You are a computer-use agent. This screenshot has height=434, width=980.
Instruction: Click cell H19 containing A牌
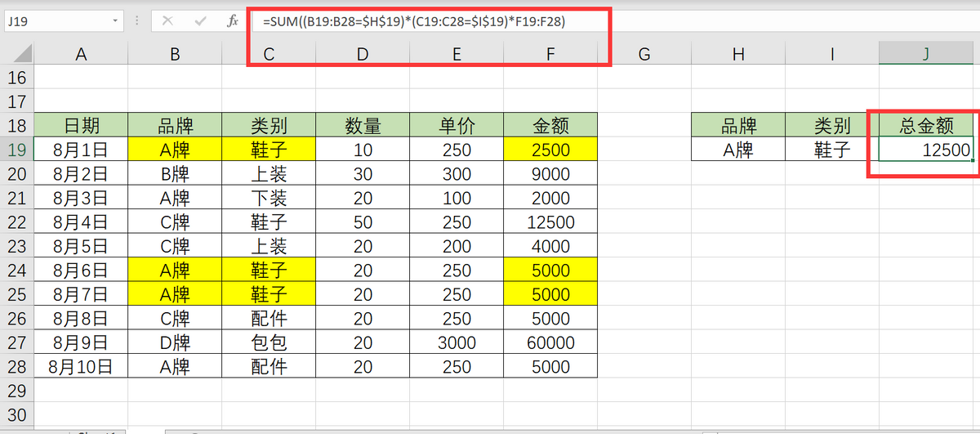(738, 150)
